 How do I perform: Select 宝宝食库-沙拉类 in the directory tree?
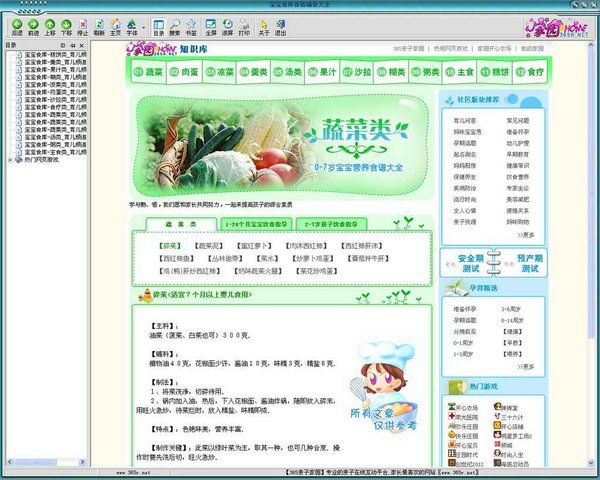(55, 100)
